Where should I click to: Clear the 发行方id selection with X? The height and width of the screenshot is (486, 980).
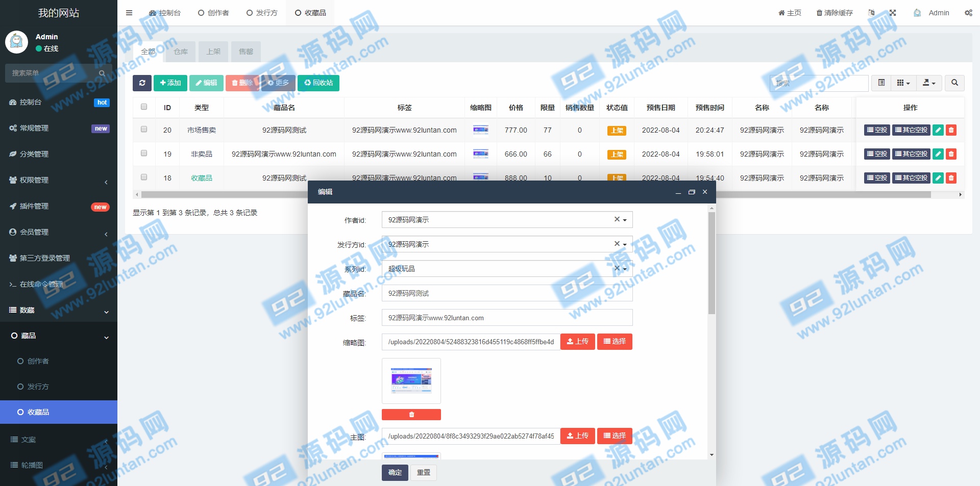pos(617,244)
